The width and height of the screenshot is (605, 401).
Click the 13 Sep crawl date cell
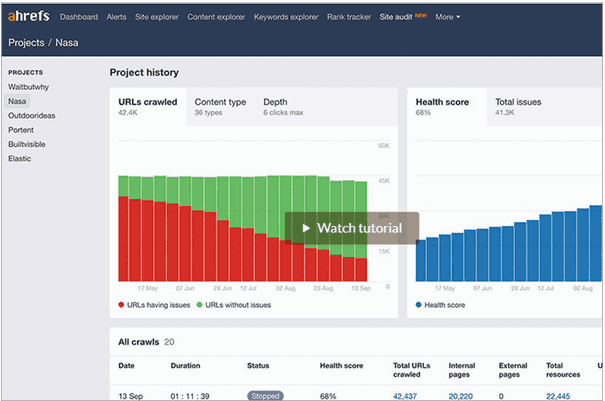tap(130, 396)
